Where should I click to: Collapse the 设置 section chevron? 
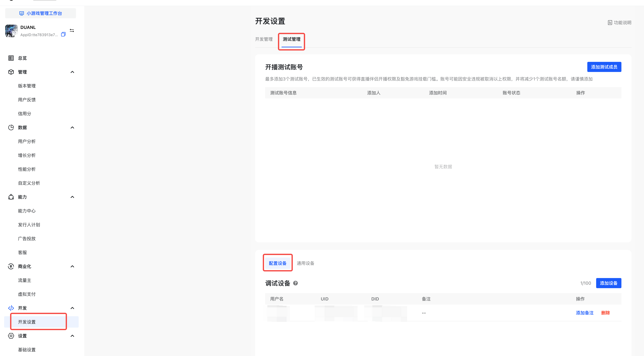(x=72, y=336)
